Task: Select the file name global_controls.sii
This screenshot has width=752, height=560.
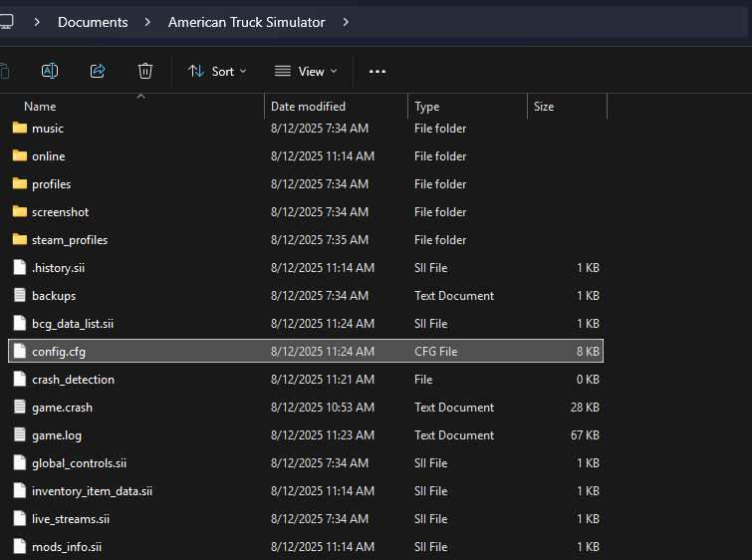Action: click(x=79, y=463)
